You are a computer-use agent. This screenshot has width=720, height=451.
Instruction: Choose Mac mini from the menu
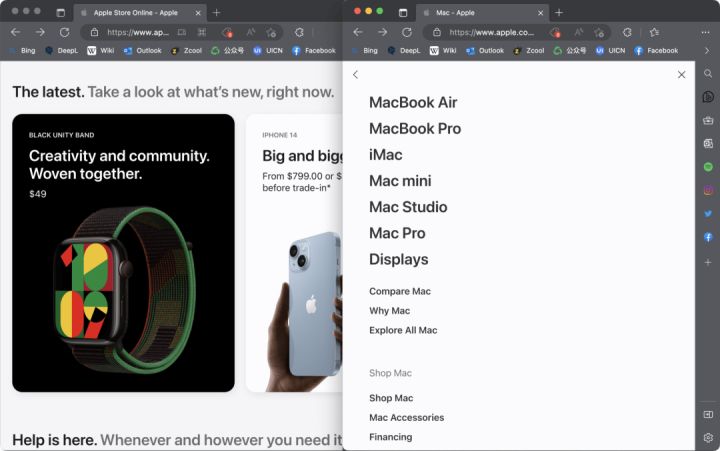(400, 181)
